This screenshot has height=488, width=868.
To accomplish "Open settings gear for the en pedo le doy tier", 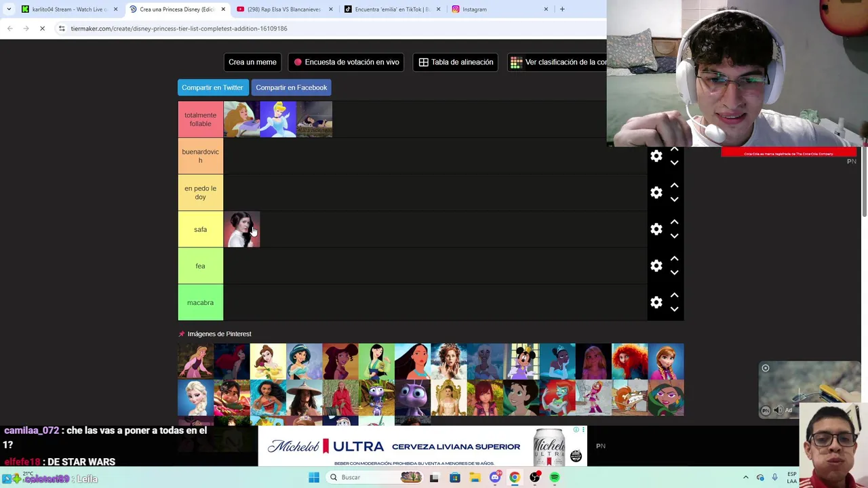I will pyautogui.click(x=656, y=192).
